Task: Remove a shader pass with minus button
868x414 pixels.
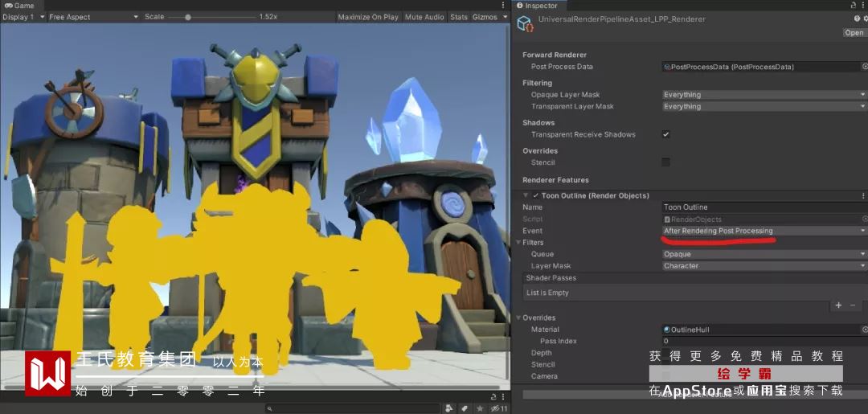Action: tap(853, 305)
